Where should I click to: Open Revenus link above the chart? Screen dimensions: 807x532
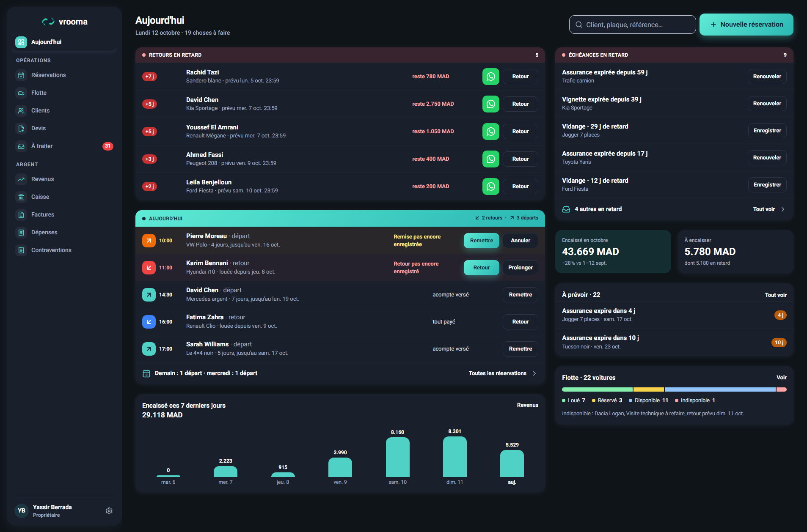[x=528, y=405]
